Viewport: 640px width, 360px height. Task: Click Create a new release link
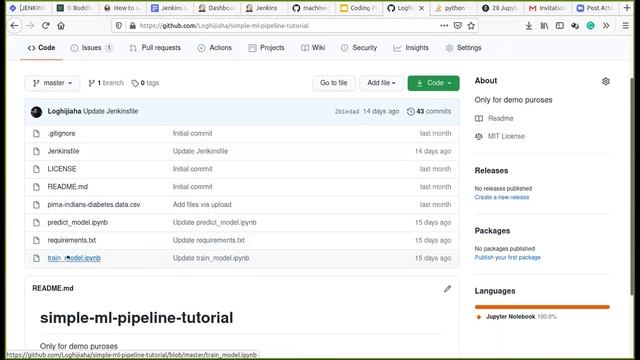(x=502, y=197)
